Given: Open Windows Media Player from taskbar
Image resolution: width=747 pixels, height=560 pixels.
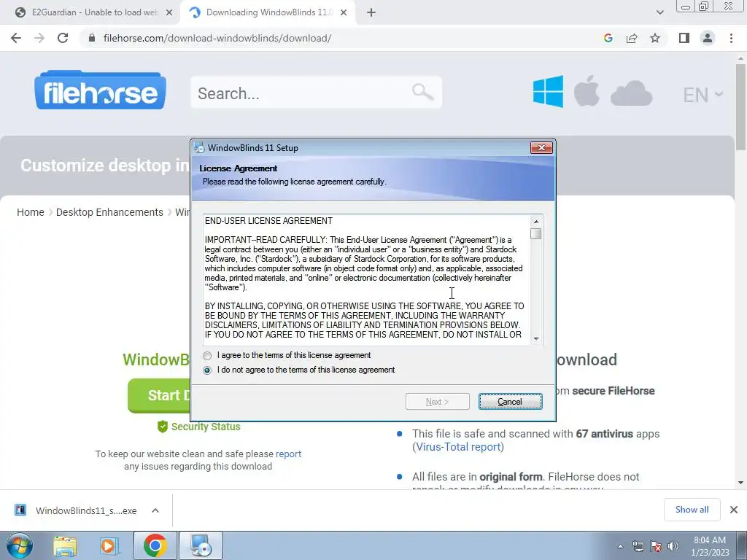Looking at the screenshot, I should click(109, 545).
